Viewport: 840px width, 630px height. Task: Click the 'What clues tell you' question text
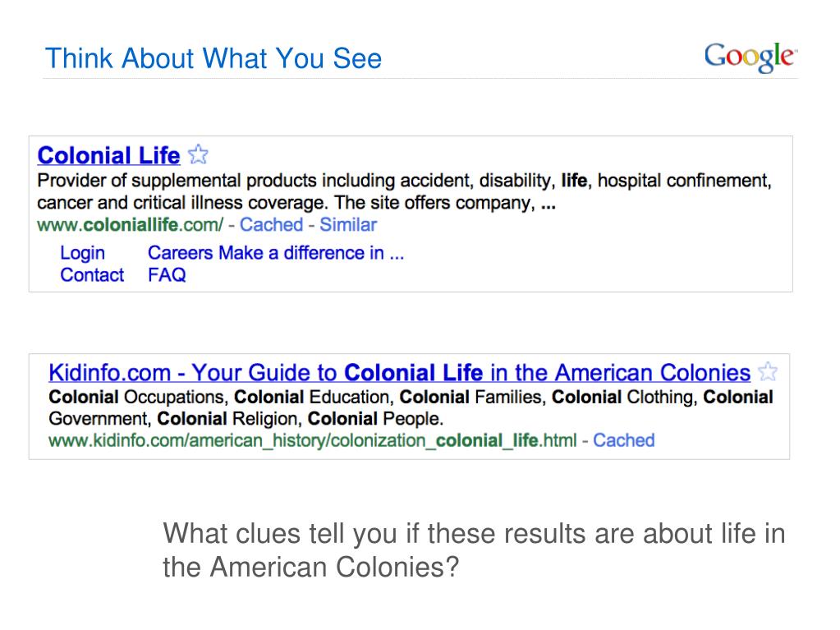pyautogui.click(x=474, y=550)
